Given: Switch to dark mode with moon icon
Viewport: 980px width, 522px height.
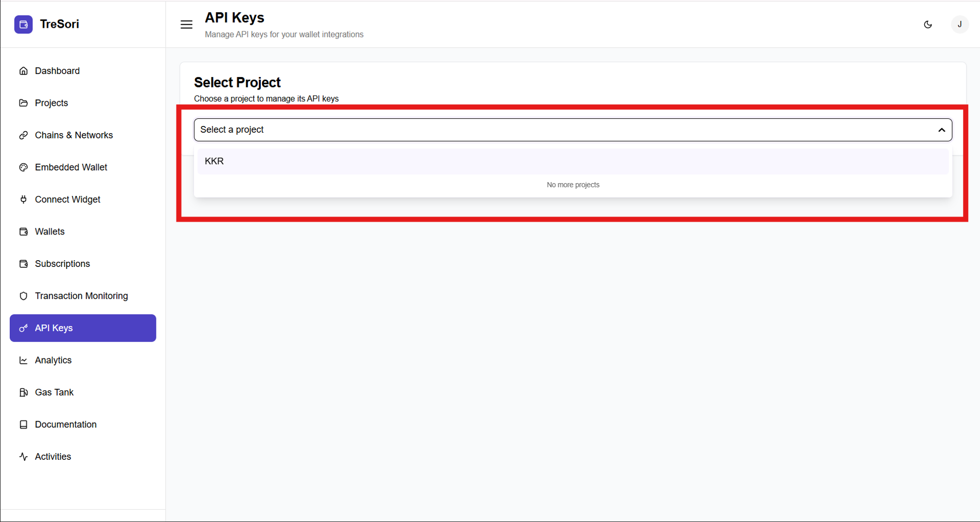Looking at the screenshot, I should pos(928,24).
